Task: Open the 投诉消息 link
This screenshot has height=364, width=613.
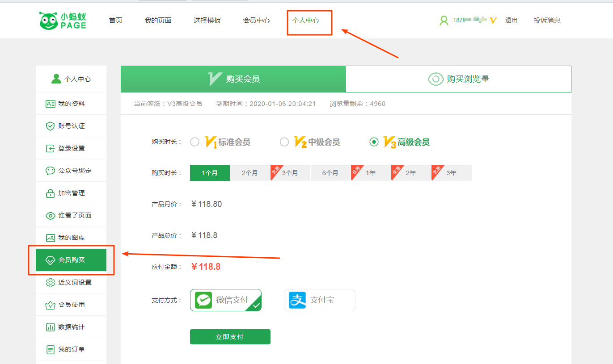Action: click(547, 21)
